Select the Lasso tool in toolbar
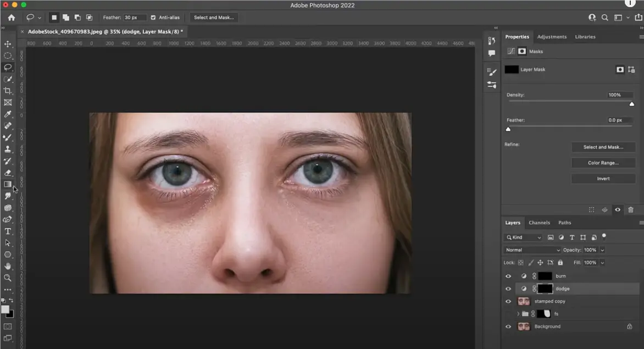Screen dimensions: 644x349 [8, 67]
